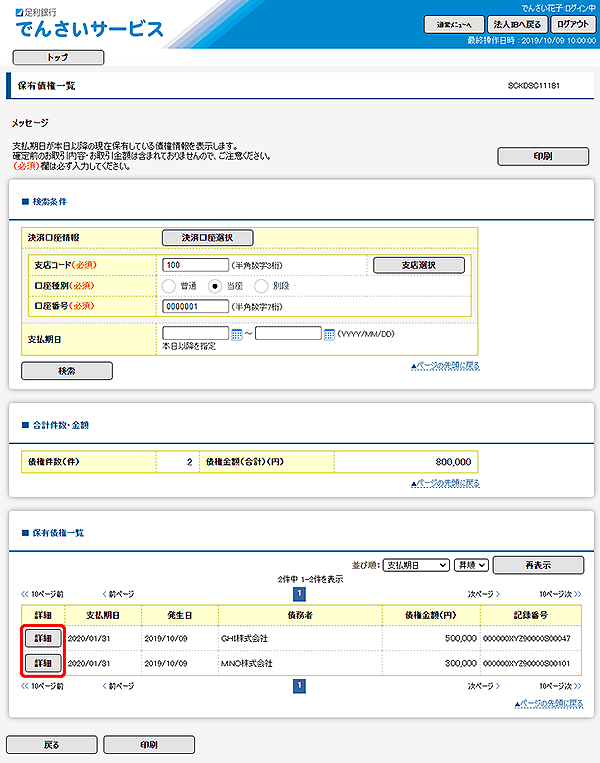
Task: Open the 通常メニューへ header menu
Action: pyautogui.click(x=454, y=24)
